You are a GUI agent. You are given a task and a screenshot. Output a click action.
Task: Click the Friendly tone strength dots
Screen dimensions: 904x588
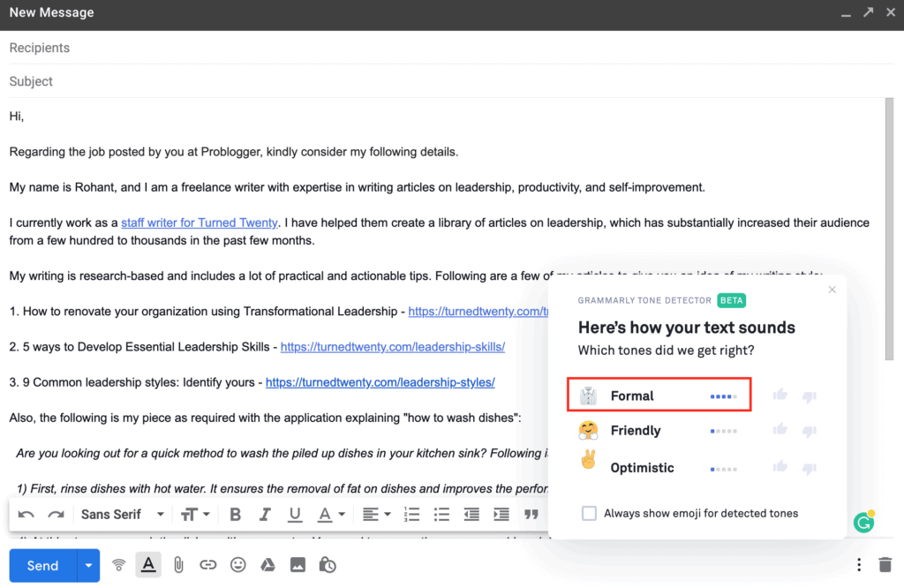pyautogui.click(x=724, y=431)
